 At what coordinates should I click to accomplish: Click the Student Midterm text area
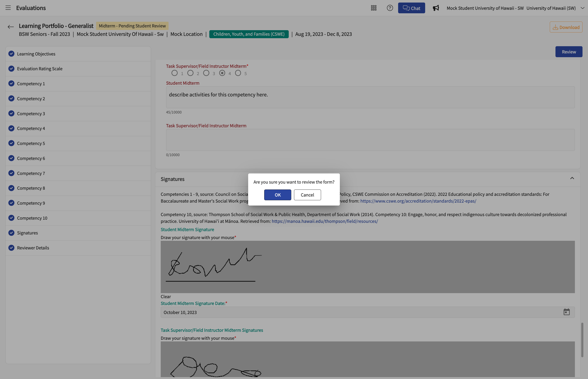[x=370, y=97]
